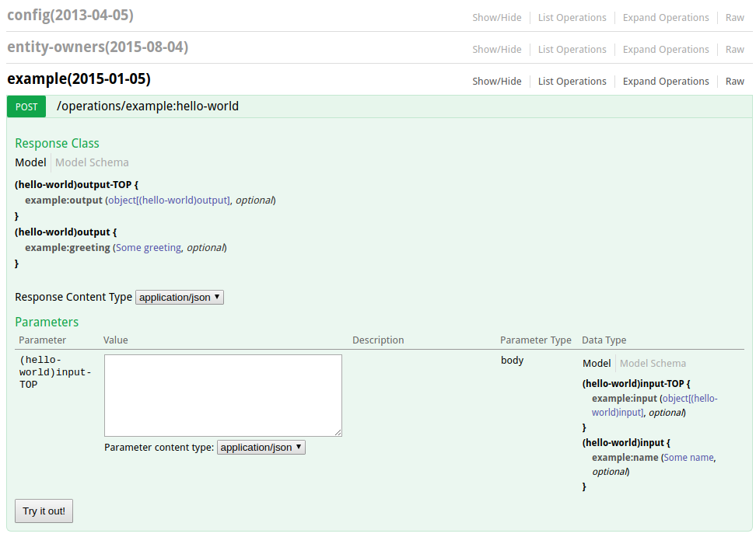Click List Operations for the config API
The width and height of the screenshot is (756, 537).
click(572, 18)
